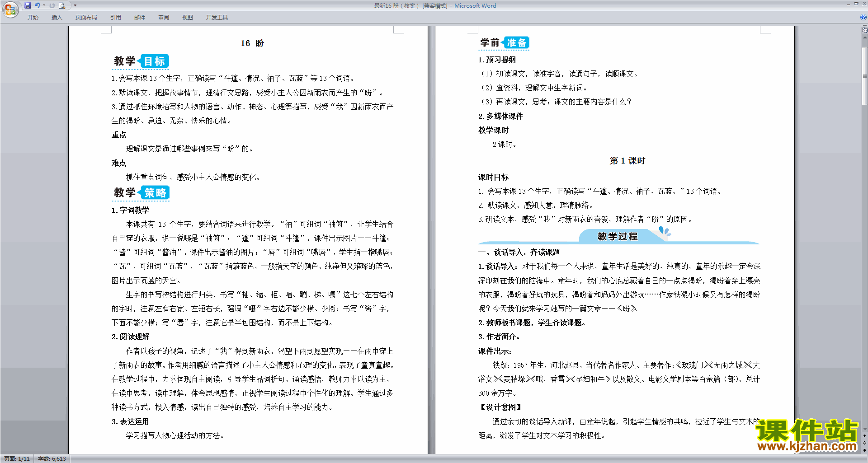Image resolution: width=868 pixels, height=463 pixels.
Task: Toggle the ruler button above the scrollbar
Action: [x=864, y=30]
